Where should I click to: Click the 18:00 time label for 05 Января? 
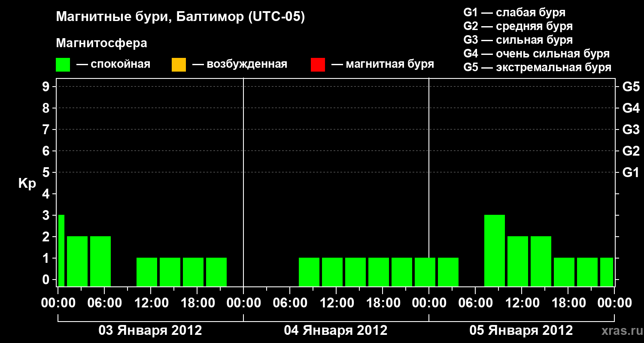click(x=568, y=303)
